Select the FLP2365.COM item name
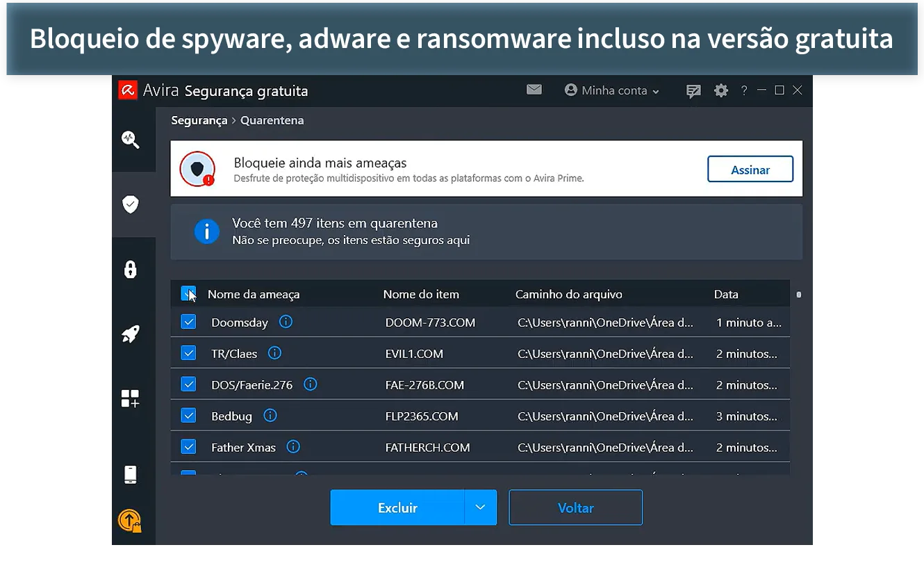 click(422, 416)
